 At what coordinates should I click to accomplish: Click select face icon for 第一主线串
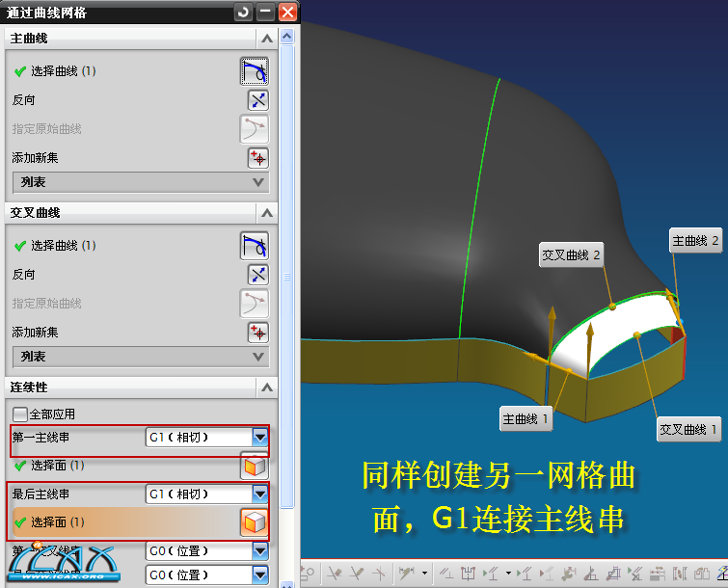[x=254, y=466]
